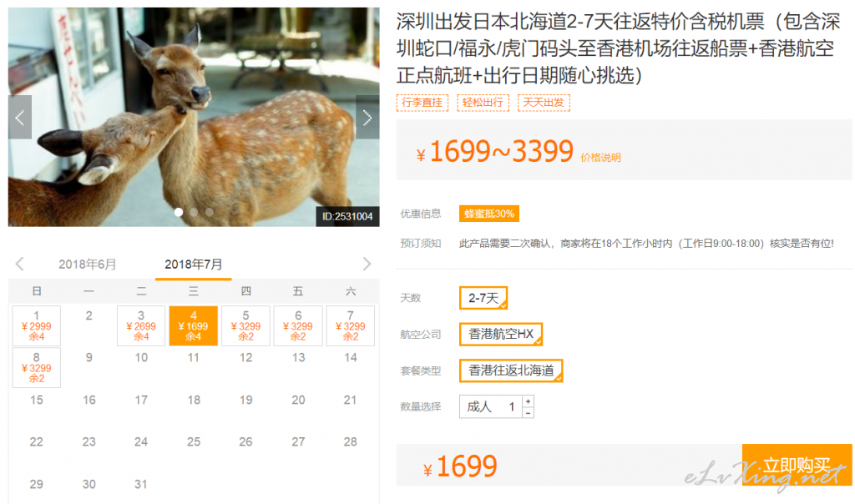
Task: Open the 价格说明 price explanation link
Action: pyautogui.click(x=600, y=158)
